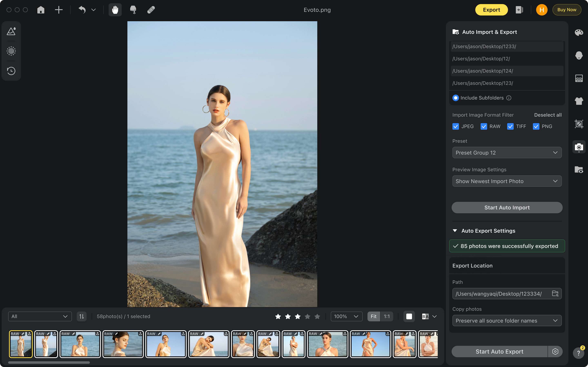Uncheck the TIFF import format filter
The width and height of the screenshot is (588, 367).
tap(510, 126)
